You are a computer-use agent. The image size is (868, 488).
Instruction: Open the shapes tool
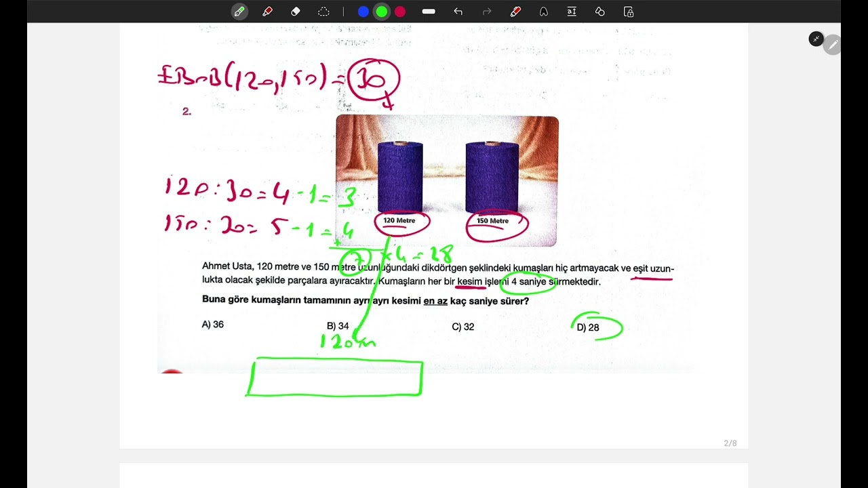tap(600, 12)
